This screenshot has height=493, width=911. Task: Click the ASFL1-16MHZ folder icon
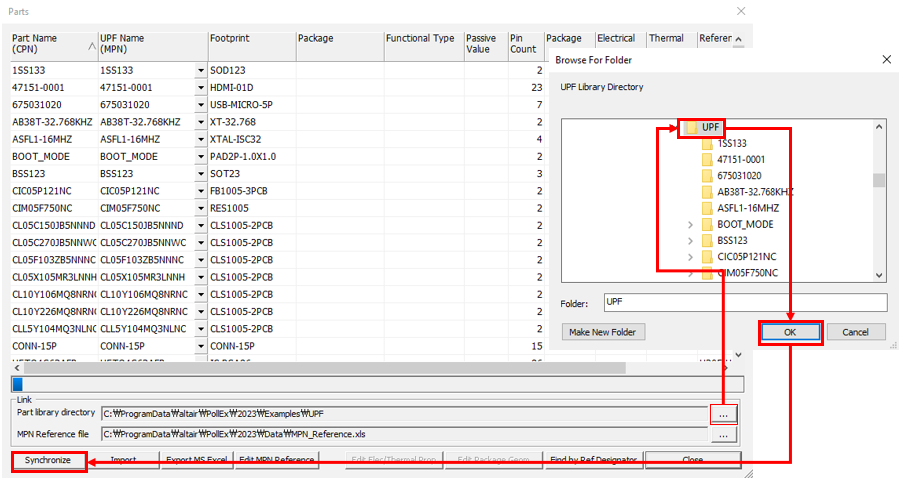[x=707, y=208]
